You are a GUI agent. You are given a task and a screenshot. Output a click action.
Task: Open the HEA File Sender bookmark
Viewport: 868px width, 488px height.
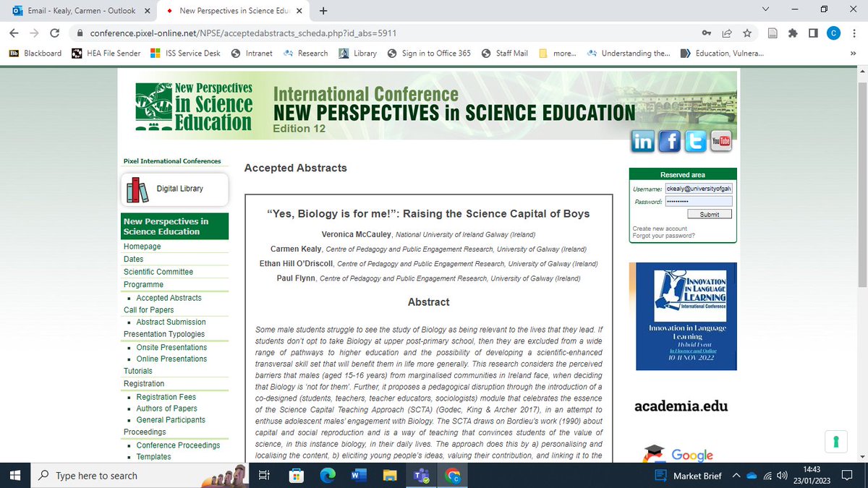(x=106, y=53)
